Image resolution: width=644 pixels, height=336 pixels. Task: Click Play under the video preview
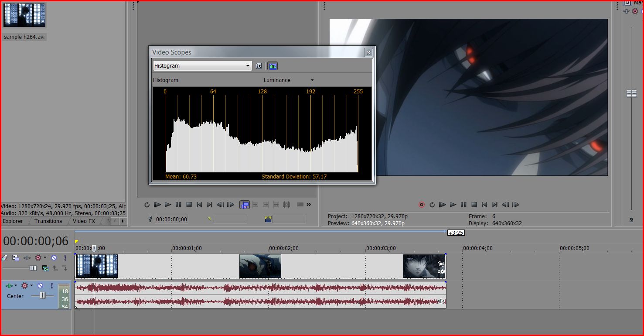point(453,205)
